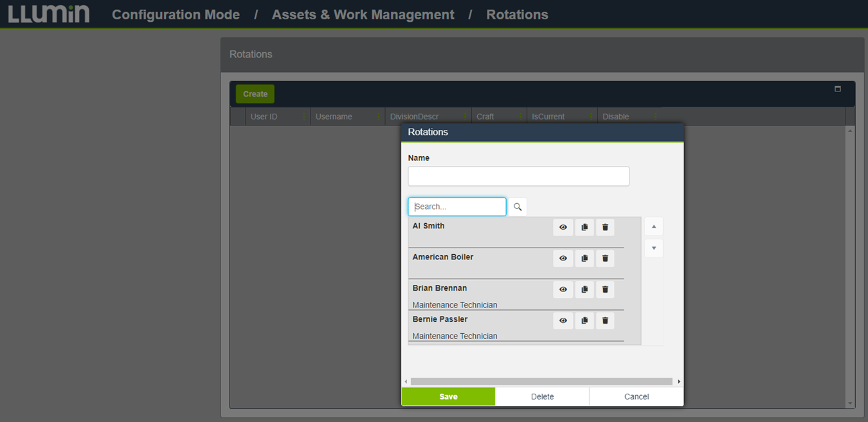
Task: Copy the American Boiler entry
Action: [x=584, y=259]
